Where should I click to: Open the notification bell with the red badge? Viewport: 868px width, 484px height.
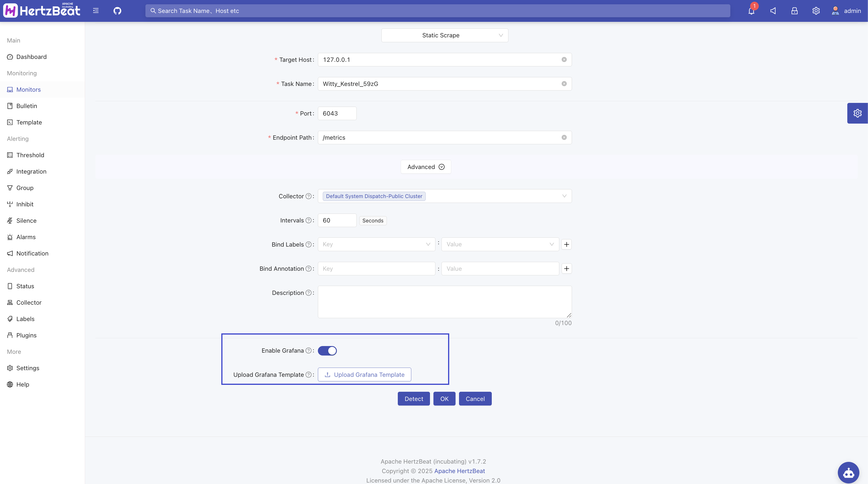pos(751,11)
